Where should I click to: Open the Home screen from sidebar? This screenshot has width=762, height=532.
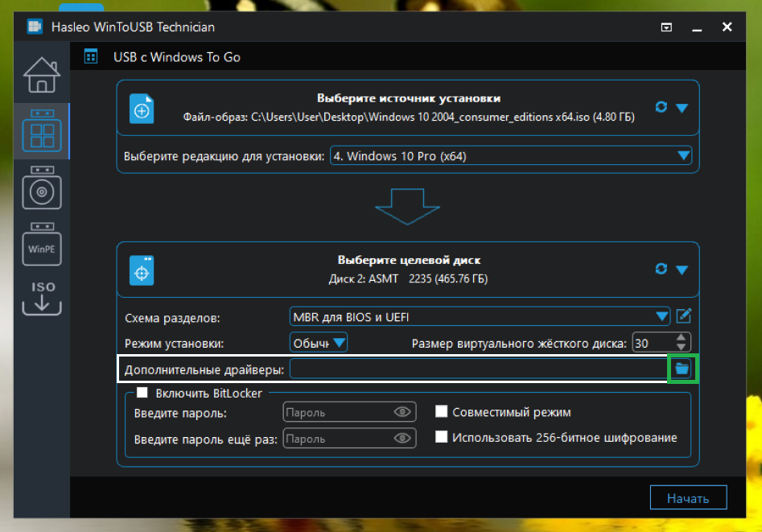pyautogui.click(x=41, y=76)
